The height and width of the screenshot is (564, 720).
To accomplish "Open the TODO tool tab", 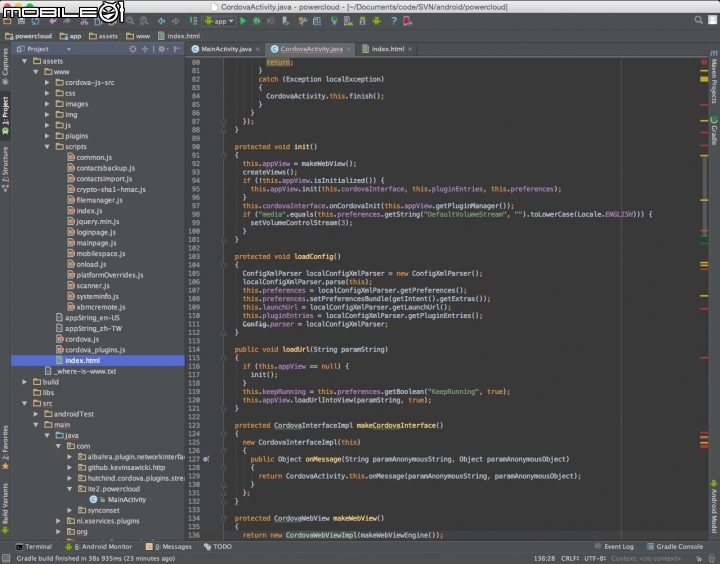I will tap(218, 547).
